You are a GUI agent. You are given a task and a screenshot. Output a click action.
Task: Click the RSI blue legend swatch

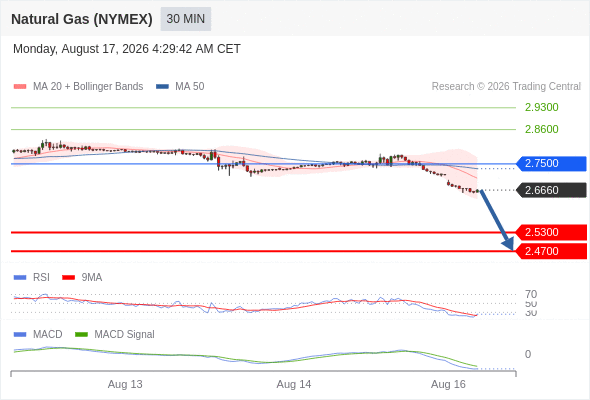(20, 278)
